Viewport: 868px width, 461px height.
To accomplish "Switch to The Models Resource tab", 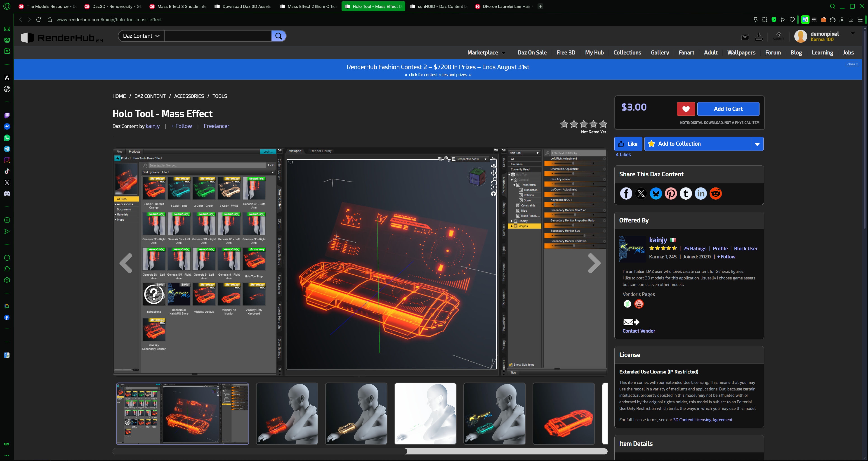I will pyautogui.click(x=47, y=6).
